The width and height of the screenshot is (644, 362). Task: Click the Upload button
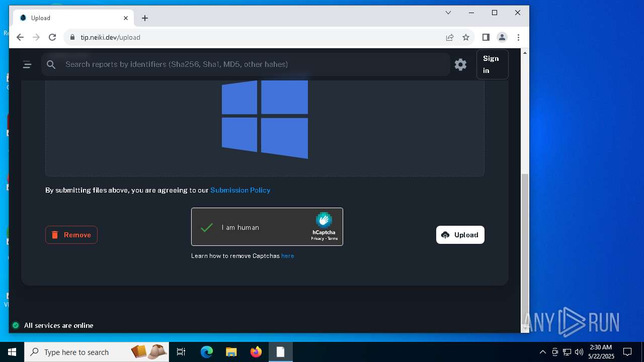[x=460, y=235]
